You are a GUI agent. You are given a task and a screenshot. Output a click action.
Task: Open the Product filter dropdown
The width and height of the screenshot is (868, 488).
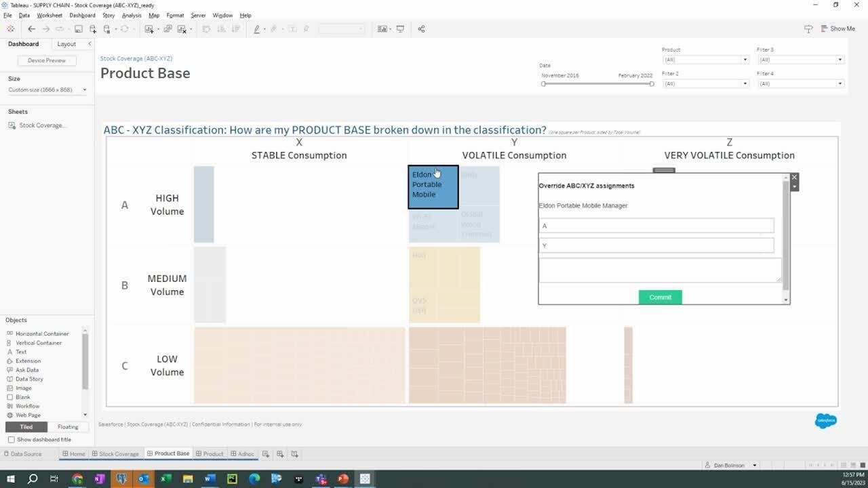[705, 60]
